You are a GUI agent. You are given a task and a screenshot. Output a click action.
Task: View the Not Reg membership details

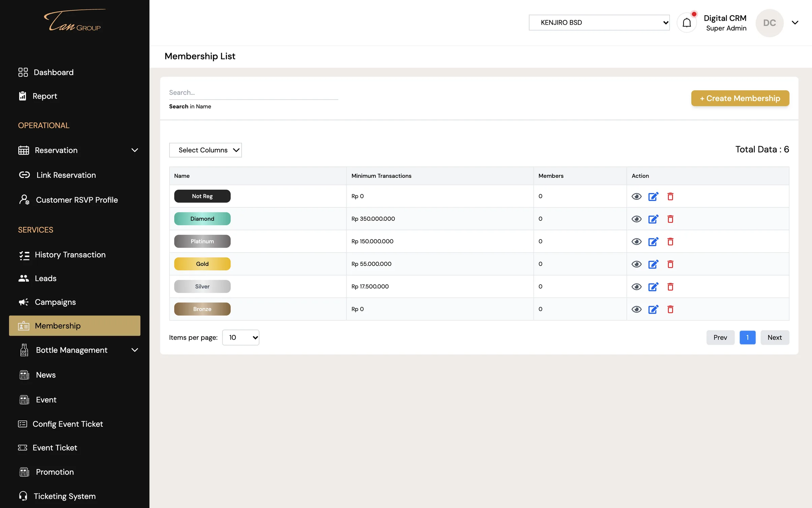pos(636,196)
